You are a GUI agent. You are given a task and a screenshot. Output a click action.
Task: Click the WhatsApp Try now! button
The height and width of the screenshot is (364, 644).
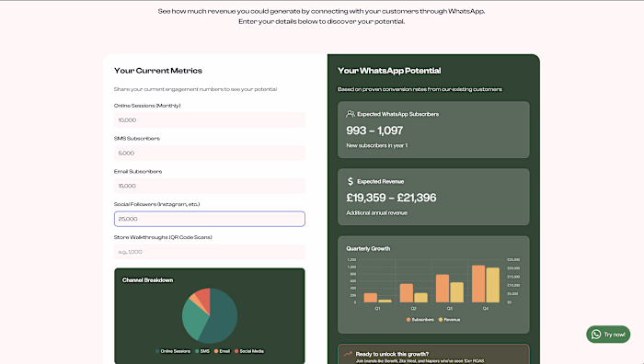tap(608, 335)
